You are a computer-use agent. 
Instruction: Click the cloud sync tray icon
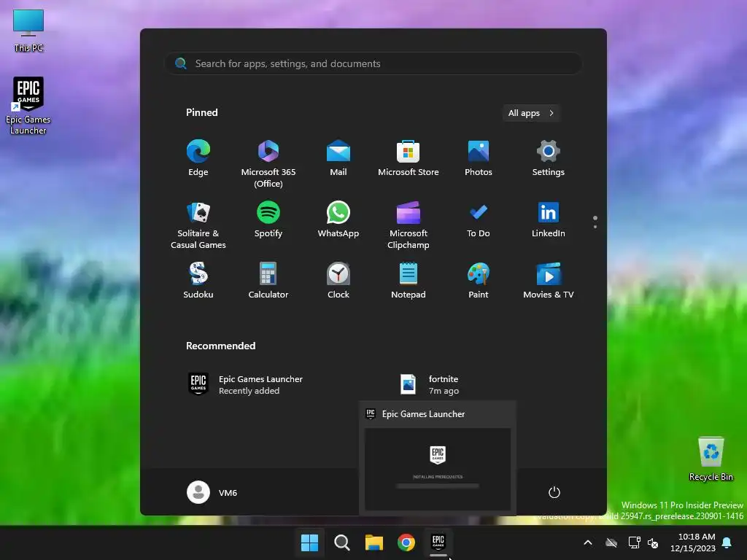611,542
